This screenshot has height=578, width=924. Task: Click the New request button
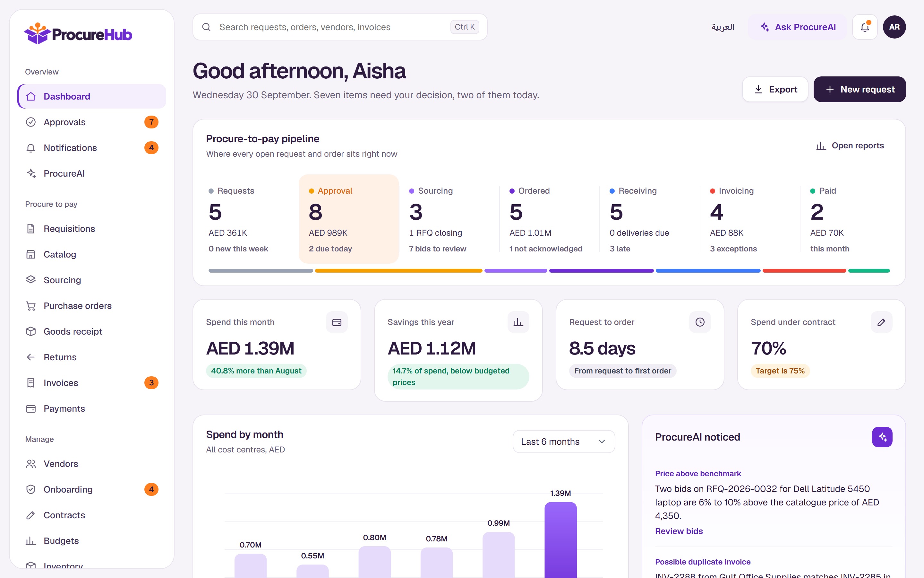(x=860, y=89)
